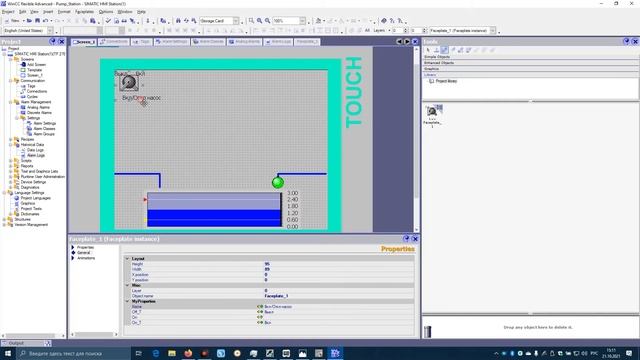Open the Storage Card dropdown
This screenshot has width=640, height=360.
pyautogui.click(x=236, y=21)
